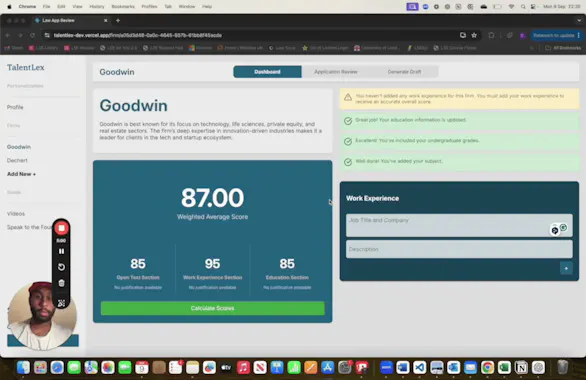Open Safari from the dock

(57, 368)
